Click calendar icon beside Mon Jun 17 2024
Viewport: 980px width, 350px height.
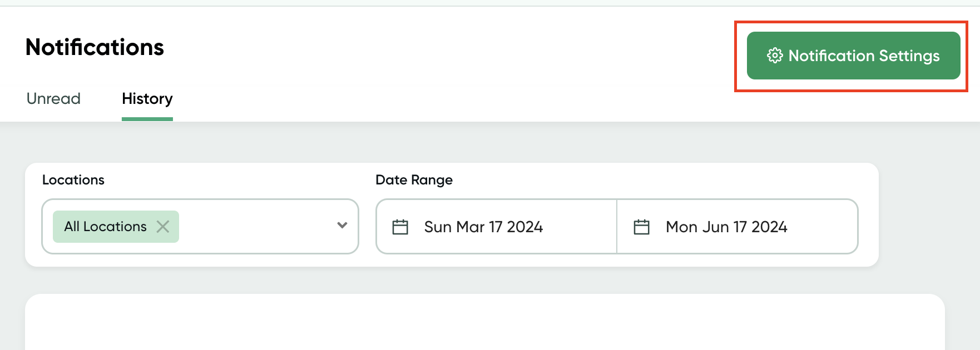click(x=642, y=227)
